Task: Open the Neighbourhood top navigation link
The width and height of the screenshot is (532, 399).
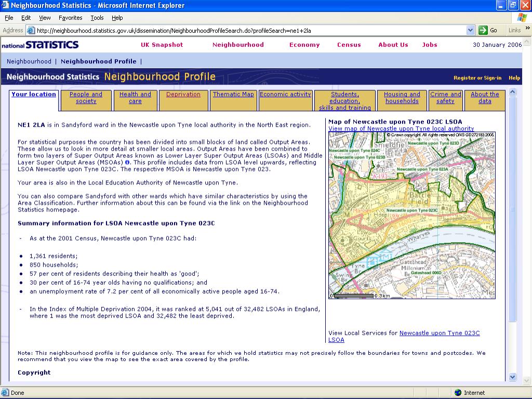Action: [238, 45]
